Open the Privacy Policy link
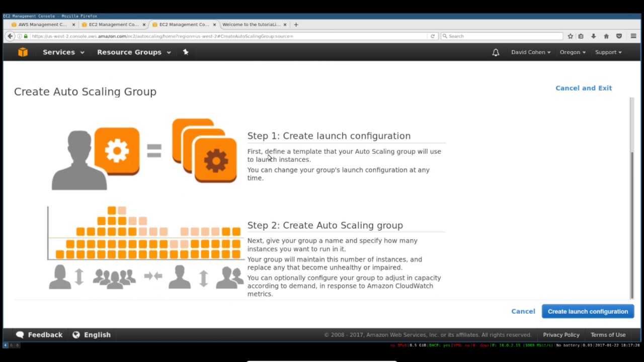This screenshot has height=362, width=644. [x=561, y=335]
